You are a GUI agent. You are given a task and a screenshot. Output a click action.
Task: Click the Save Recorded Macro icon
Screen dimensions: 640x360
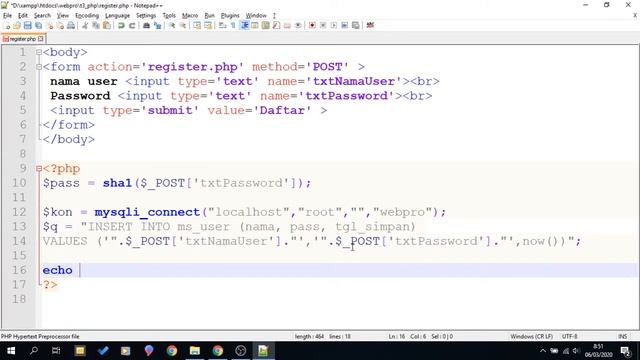click(356, 26)
